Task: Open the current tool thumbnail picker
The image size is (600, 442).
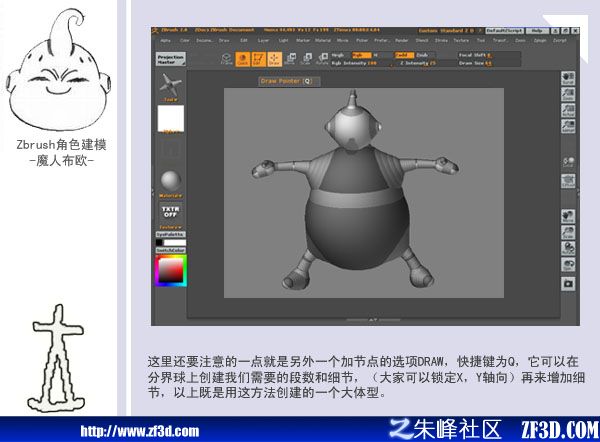Action: 170,86
